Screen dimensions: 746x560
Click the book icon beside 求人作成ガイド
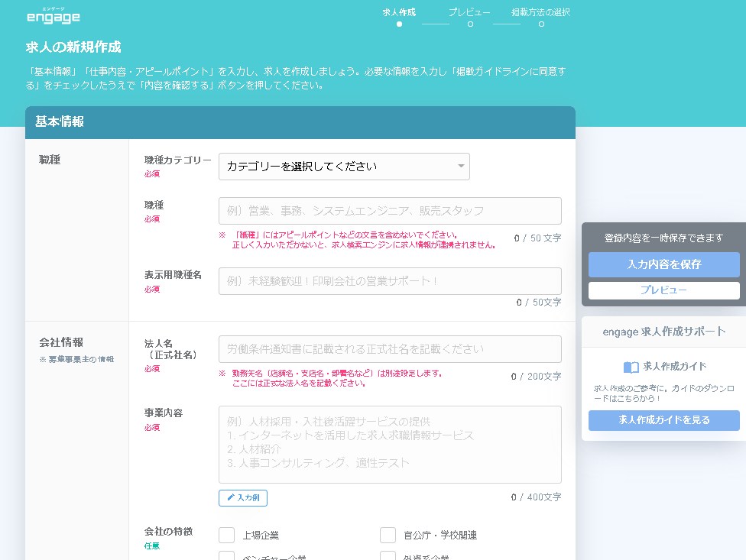click(631, 367)
